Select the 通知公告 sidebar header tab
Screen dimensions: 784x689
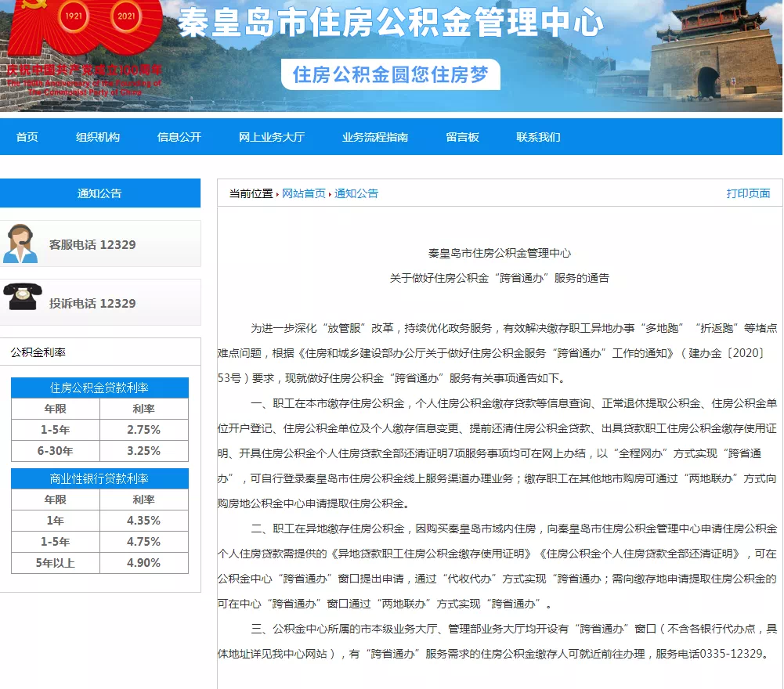click(x=99, y=193)
